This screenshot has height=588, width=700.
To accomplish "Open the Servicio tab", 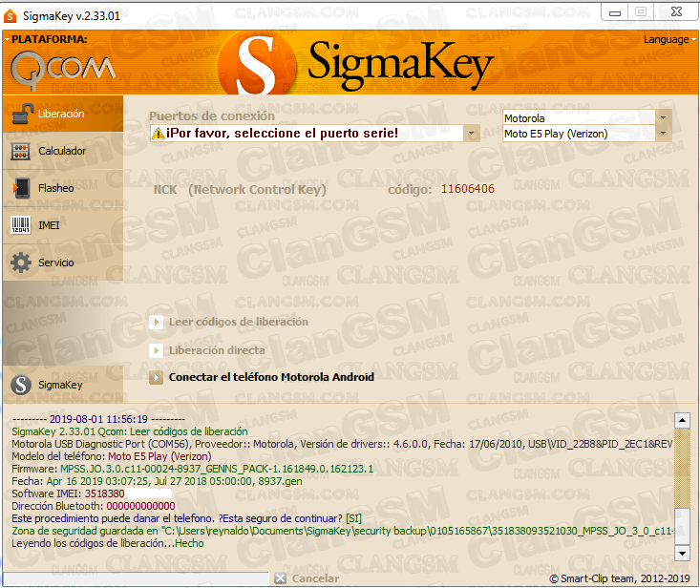I will tap(62, 262).
